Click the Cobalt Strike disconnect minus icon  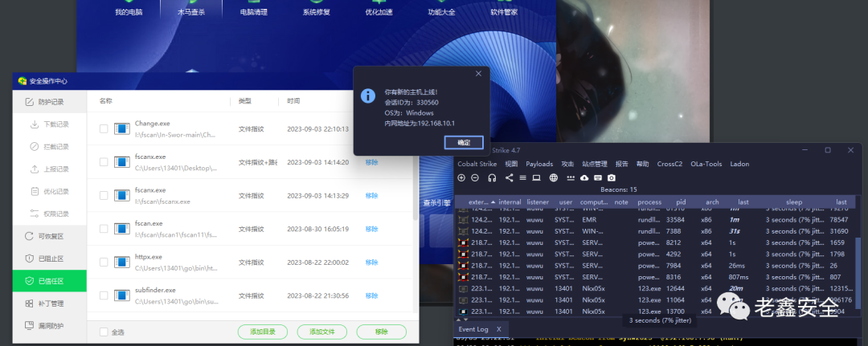(475, 177)
